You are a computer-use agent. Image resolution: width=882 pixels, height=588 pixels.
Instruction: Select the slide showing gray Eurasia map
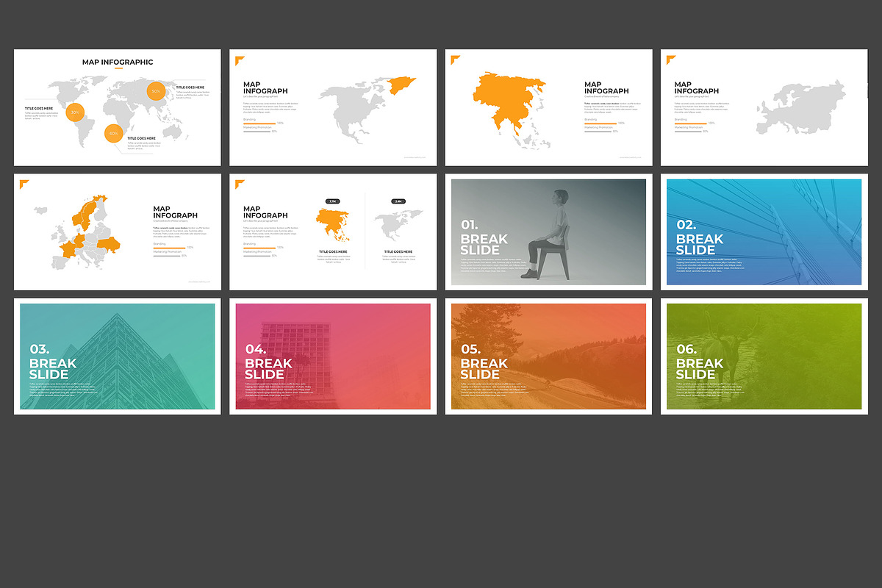(x=764, y=107)
